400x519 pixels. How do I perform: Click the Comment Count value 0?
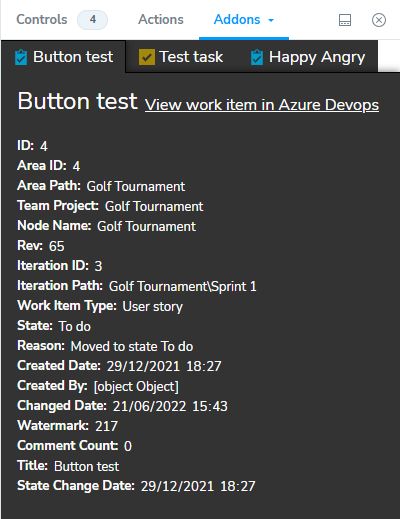128,446
